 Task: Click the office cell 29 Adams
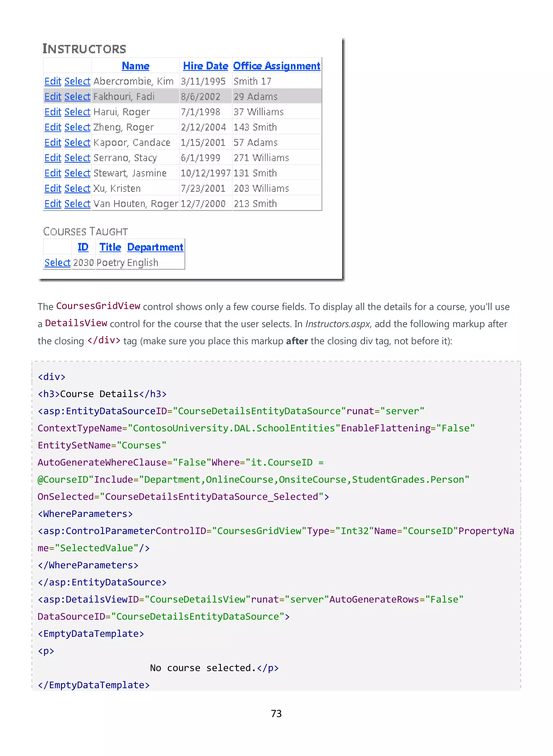click(x=256, y=97)
